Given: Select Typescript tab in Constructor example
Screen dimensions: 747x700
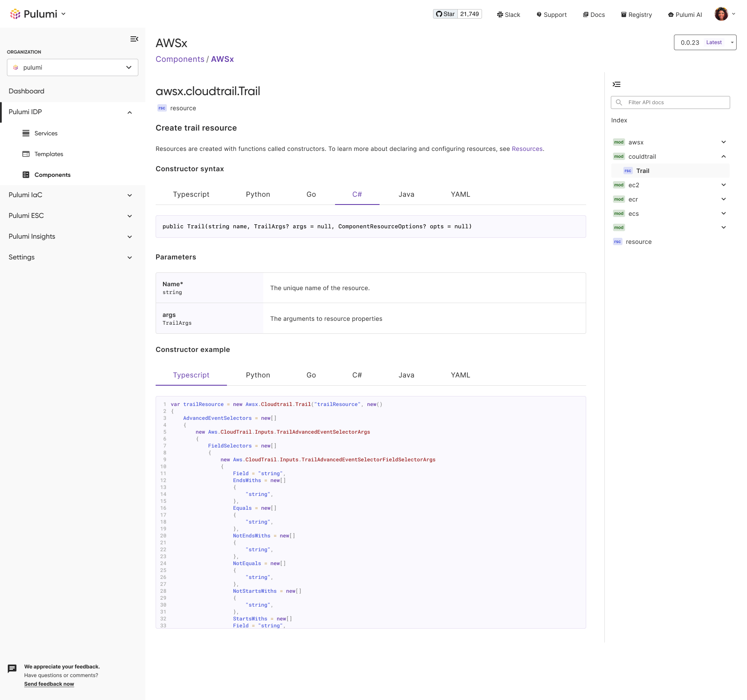Looking at the screenshot, I should tap(191, 375).
